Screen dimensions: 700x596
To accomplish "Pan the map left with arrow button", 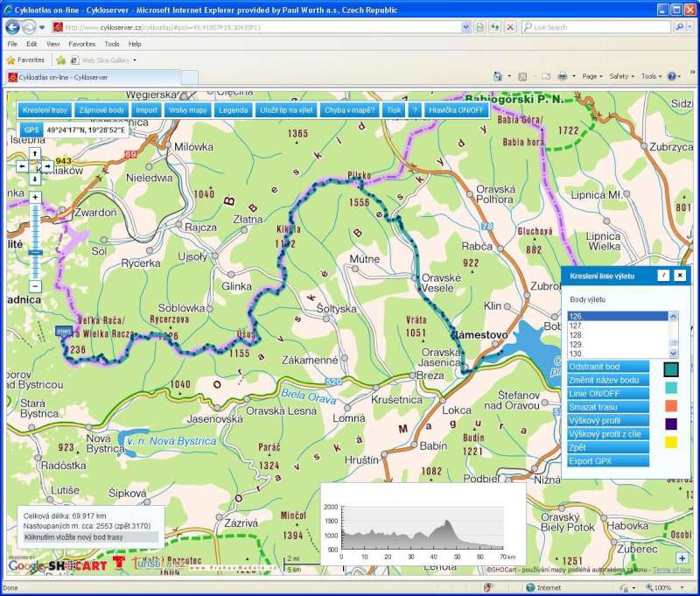I will pos(24,165).
